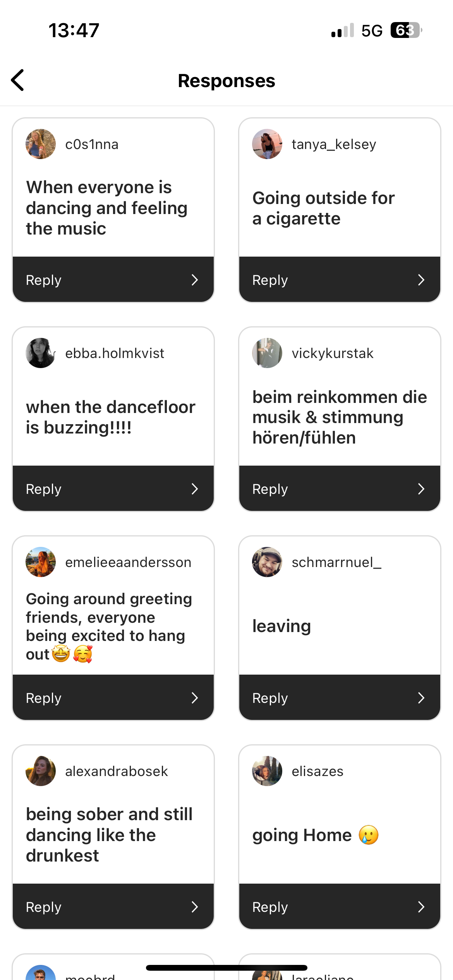Tap ebba.holmkvist's profile photo
Screen dimensions: 453x980
pyautogui.click(x=41, y=353)
